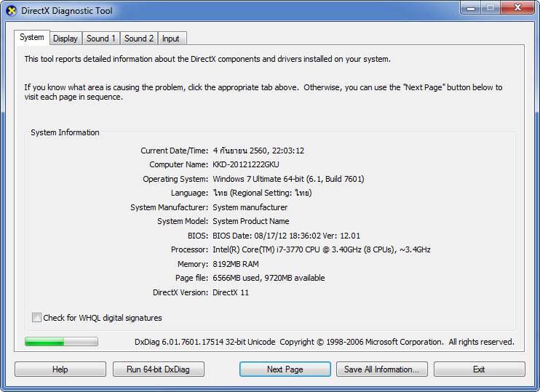Select the System tab
This screenshot has height=392, width=540.
tap(32, 37)
